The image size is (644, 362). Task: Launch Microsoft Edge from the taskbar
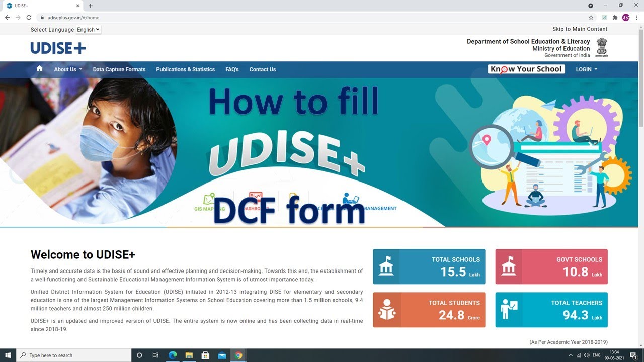pyautogui.click(x=173, y=355)
